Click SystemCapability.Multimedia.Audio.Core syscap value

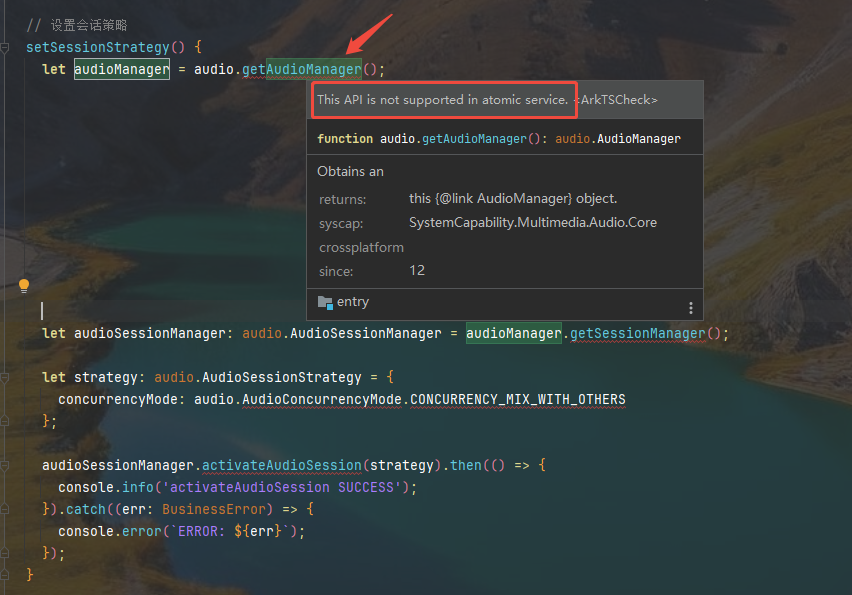click(x=532, y=223)
